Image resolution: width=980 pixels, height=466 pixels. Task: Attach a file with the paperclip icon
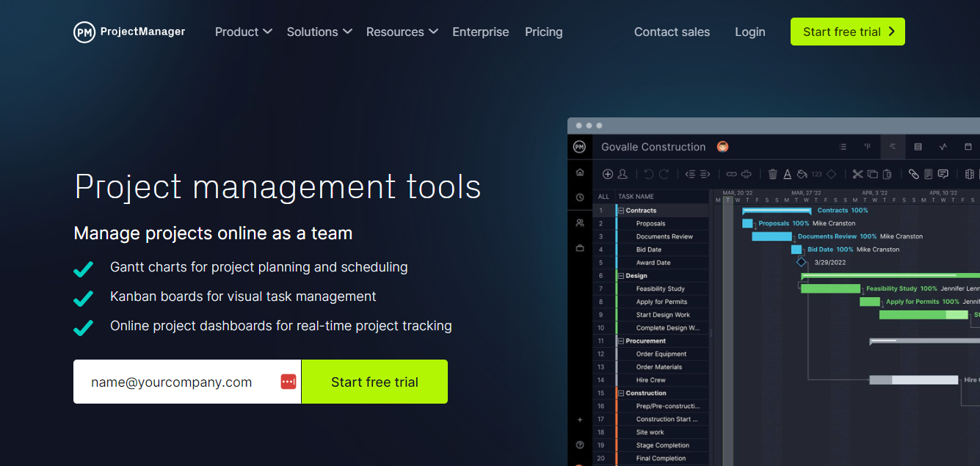click(914, 174)
